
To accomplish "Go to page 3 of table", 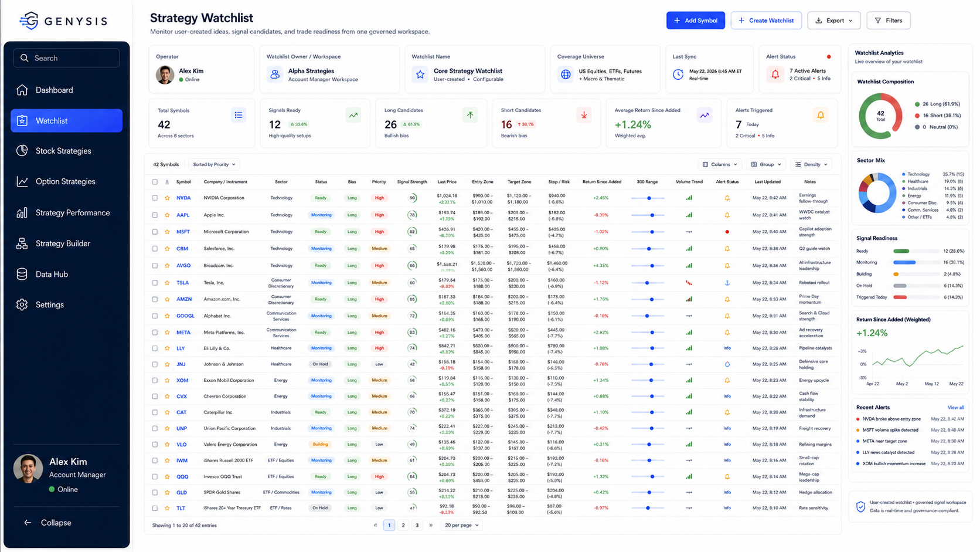I will point(417,525).
